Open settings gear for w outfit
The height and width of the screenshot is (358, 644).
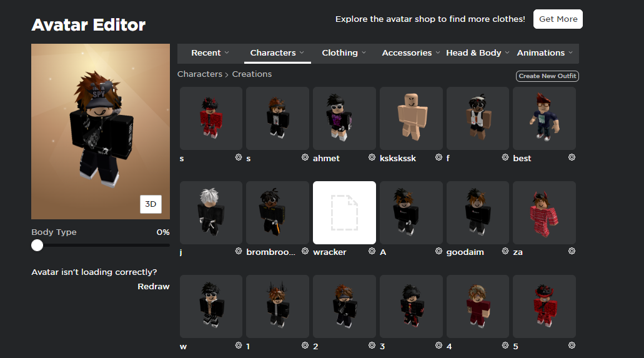tap(239, 346)
